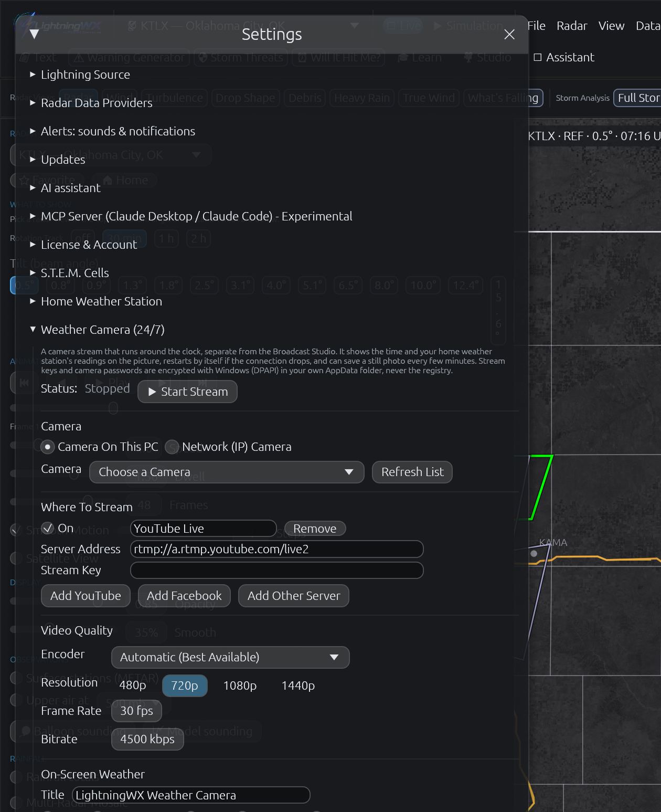
Task: Expand Lightning Source section
Action: click(x=80, y=75)
